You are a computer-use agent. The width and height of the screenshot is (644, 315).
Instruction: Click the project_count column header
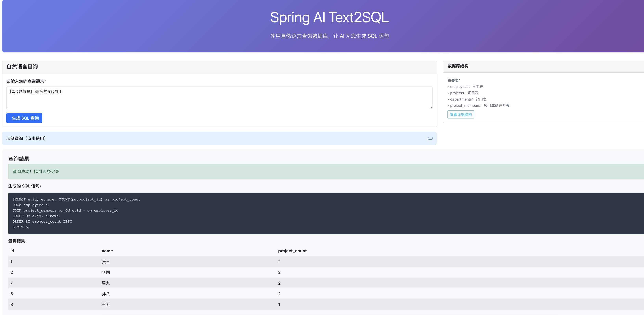292,251
